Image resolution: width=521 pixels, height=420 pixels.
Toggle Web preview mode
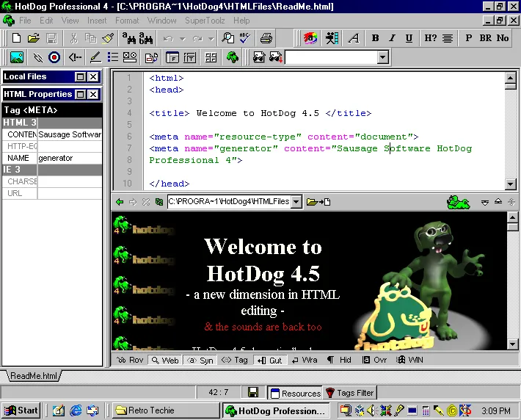[165, 360]
